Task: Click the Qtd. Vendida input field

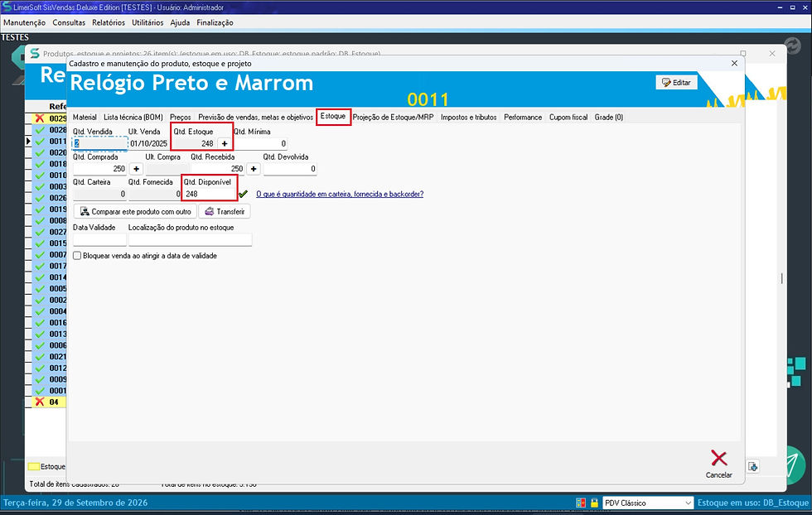Action: pos(100,143)
